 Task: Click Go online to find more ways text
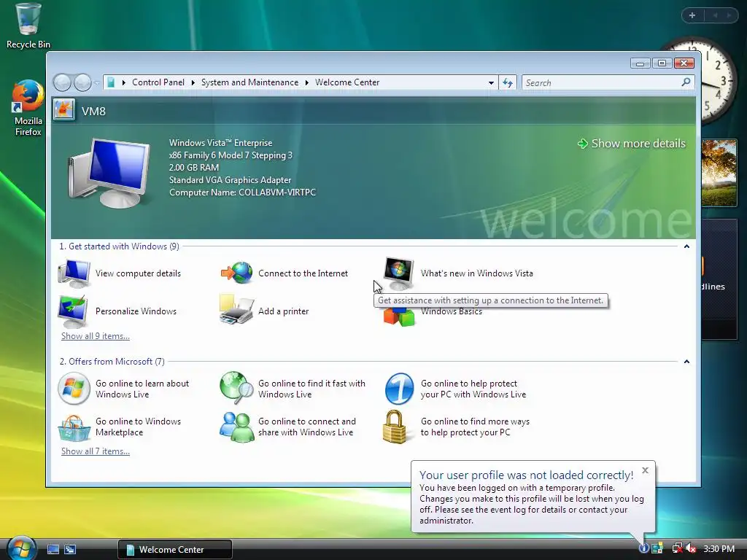click(475, 427)
